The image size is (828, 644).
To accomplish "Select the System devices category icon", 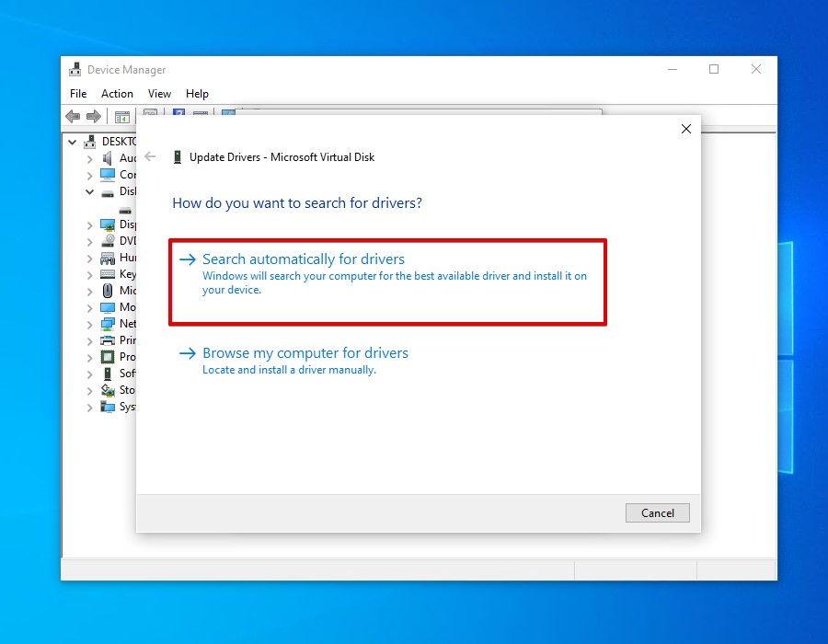I will click(x=108, y=407).
